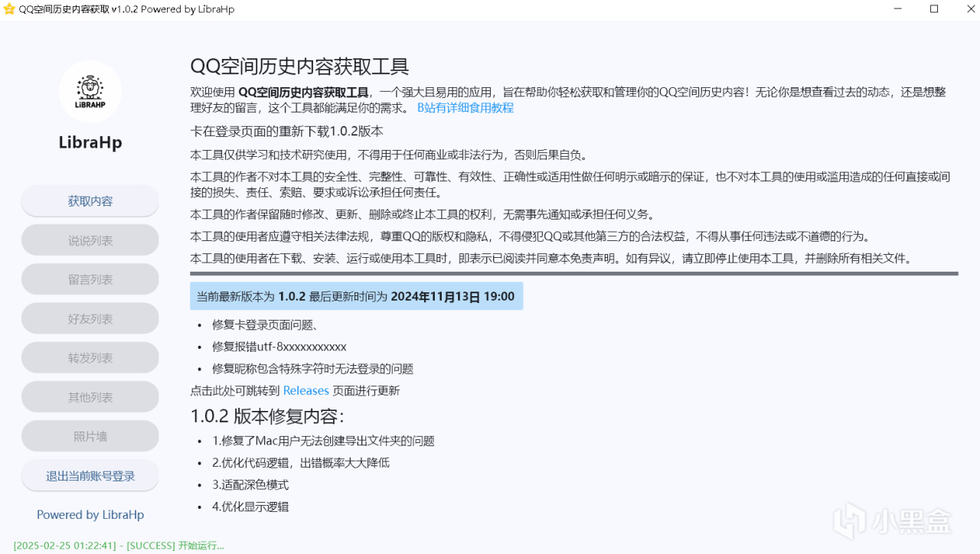The height and width of the screenshot is (554, 980).
Task: Click the Powered by LibraHp footer text
Action: [x=90, y=515]
